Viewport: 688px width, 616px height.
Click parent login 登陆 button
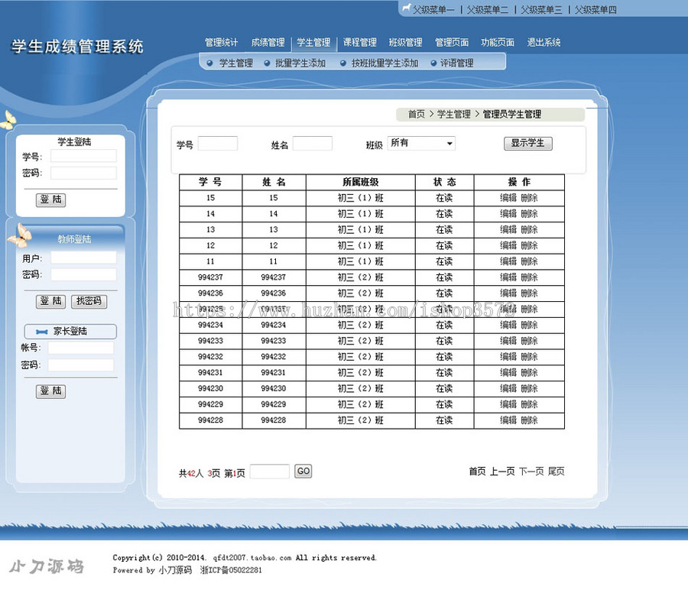51,391
